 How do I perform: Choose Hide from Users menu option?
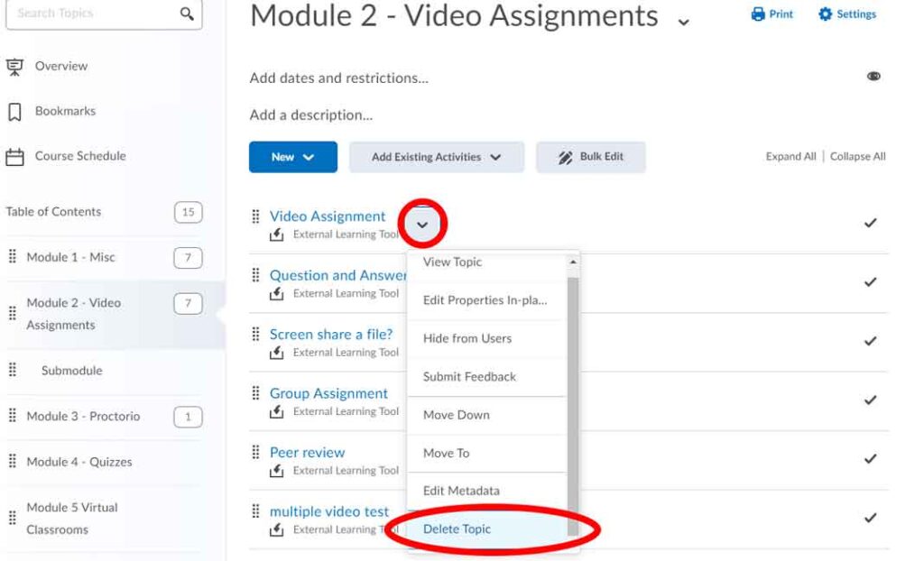(x=467, y=338)
